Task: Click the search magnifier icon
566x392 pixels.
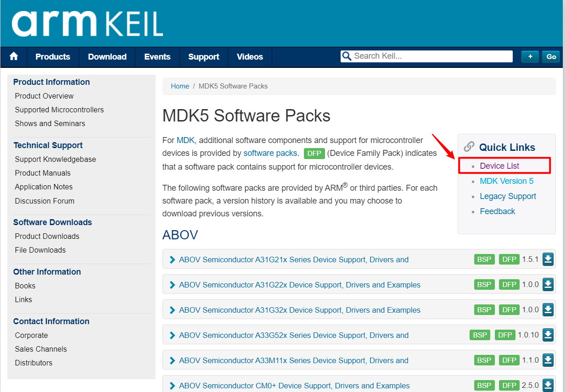Action: point(347,56)
